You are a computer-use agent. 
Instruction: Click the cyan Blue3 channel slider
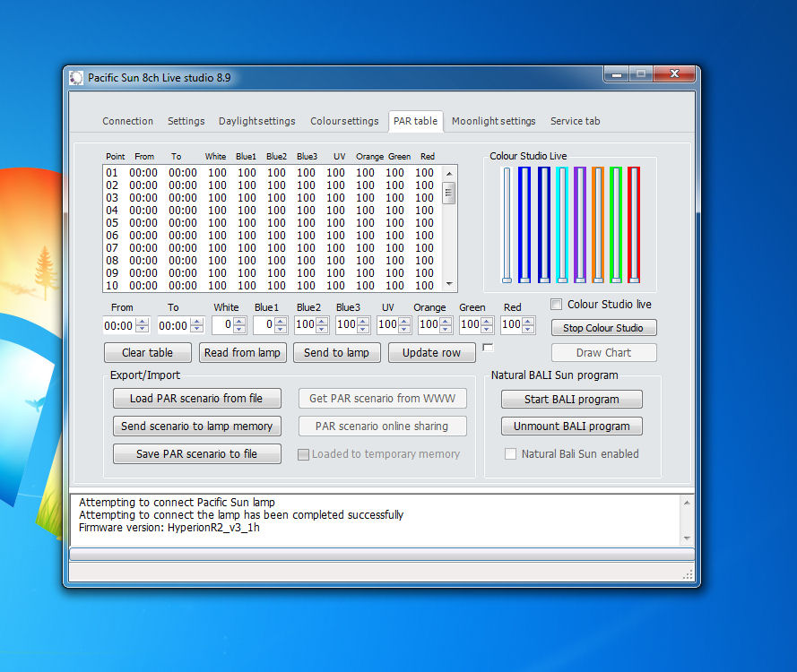(561, 225)
